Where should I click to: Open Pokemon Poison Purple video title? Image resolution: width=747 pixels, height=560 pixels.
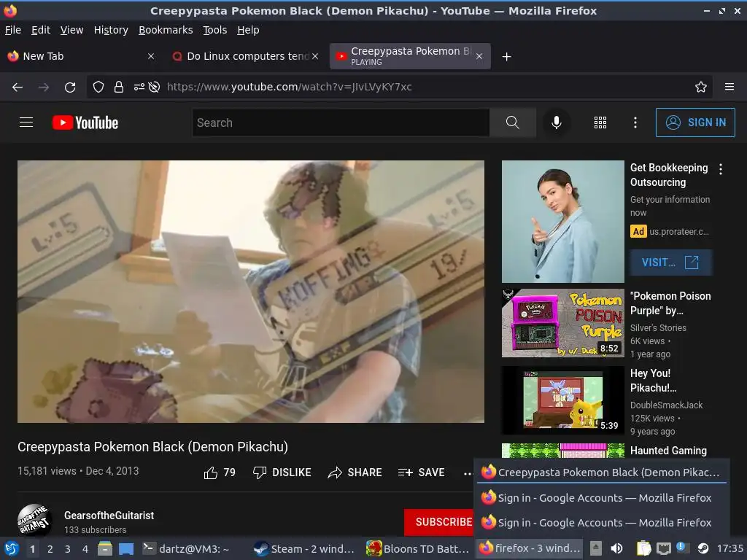pos(670,303)
